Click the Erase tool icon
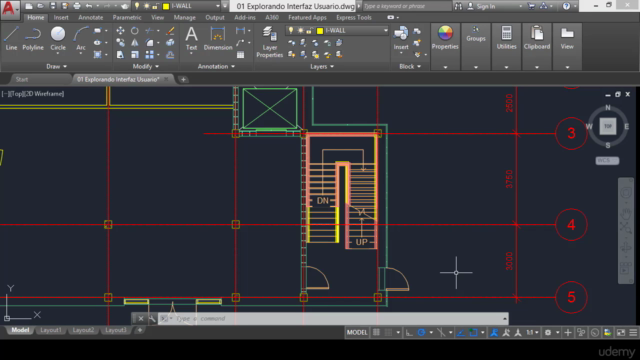Screen dimensions: 640x360 point(170,31)
